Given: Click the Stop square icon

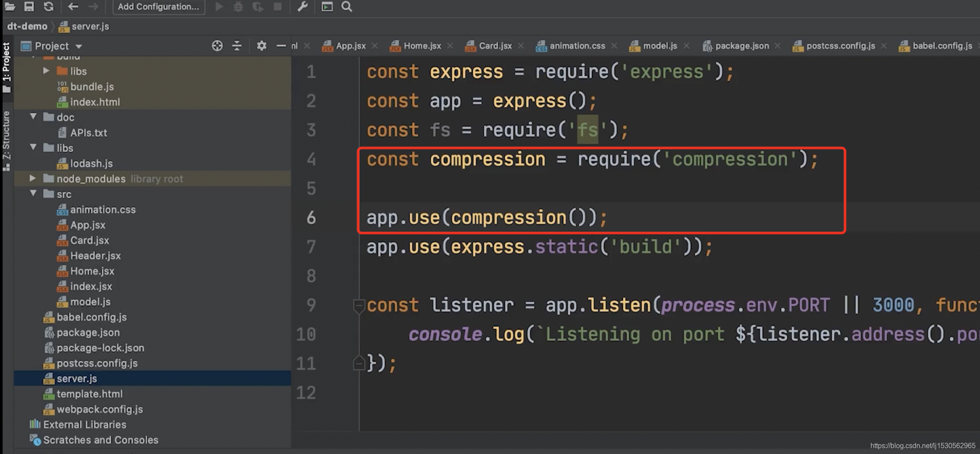Looking at the screenshot, I should 278,6.
